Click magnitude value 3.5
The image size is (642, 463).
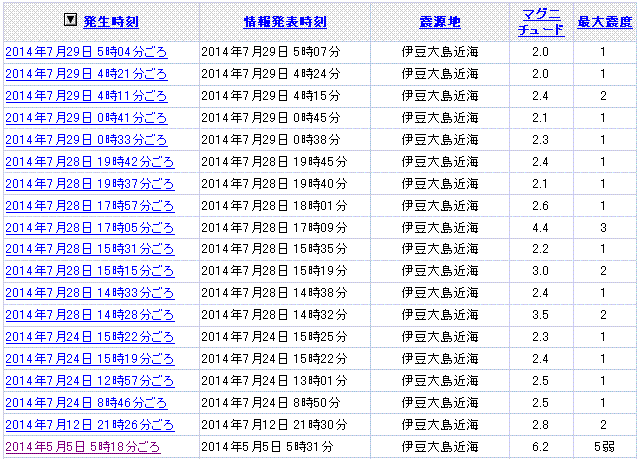point(540,315)
